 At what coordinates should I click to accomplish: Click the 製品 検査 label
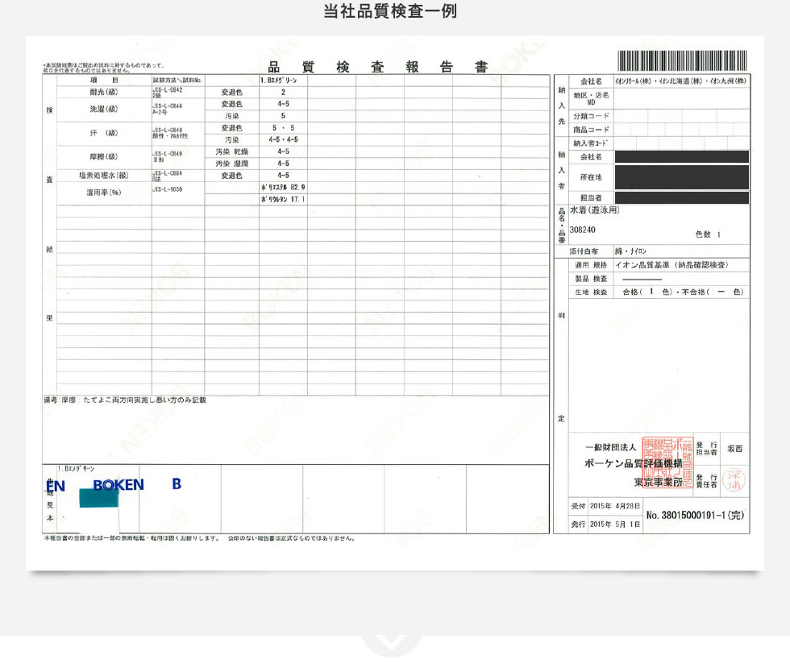(591, 279)
